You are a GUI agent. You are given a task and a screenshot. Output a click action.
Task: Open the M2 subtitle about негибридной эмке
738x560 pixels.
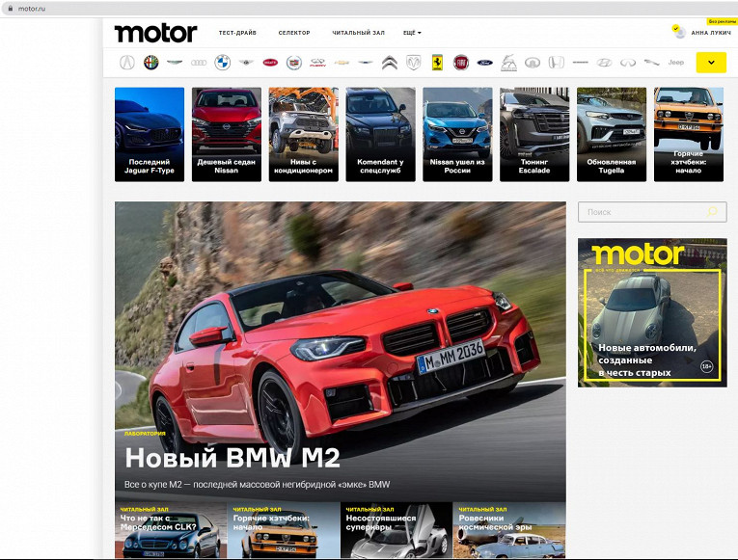coord(257,484)
